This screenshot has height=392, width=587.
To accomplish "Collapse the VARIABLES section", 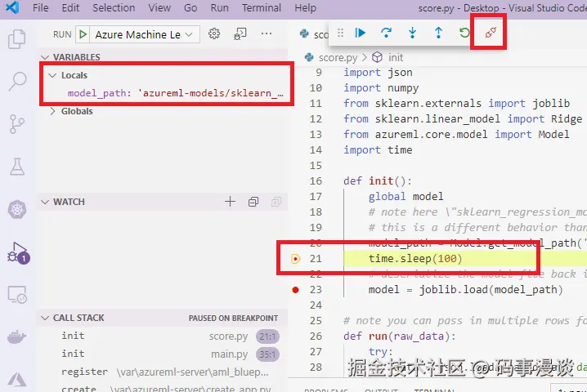I will click(45, 57).
